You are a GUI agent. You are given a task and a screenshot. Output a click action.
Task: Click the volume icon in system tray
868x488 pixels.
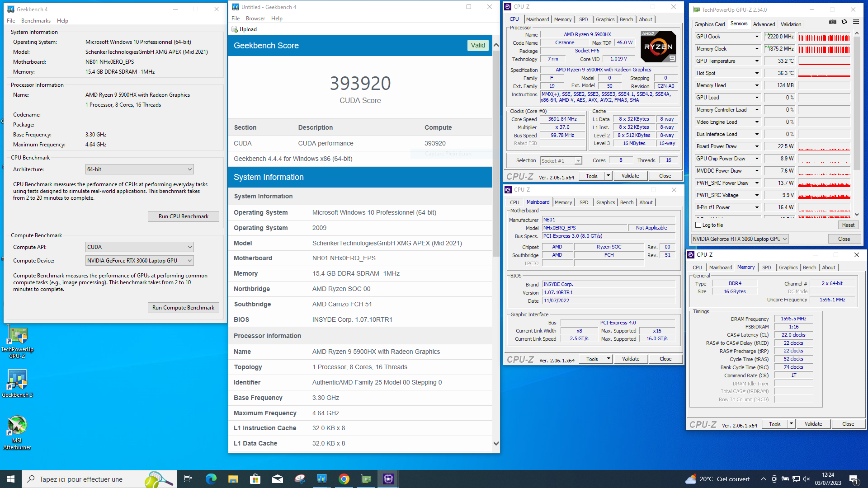[807, 479]
